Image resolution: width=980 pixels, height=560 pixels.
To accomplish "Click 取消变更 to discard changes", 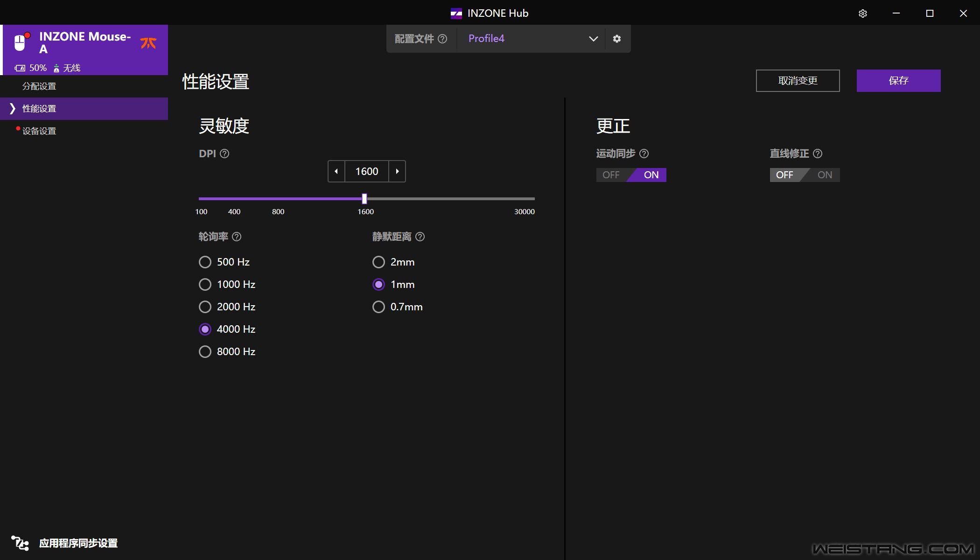I will (x=798, y=81).
